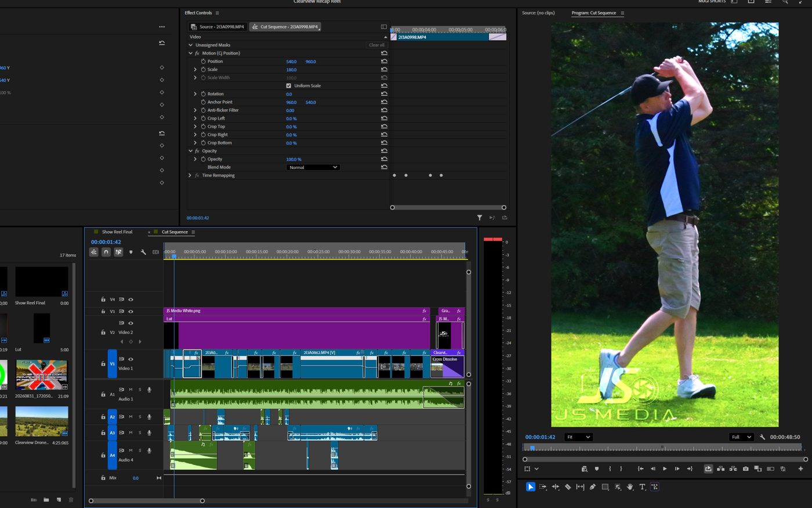Play the Program monitor

(x=665, y=469)
